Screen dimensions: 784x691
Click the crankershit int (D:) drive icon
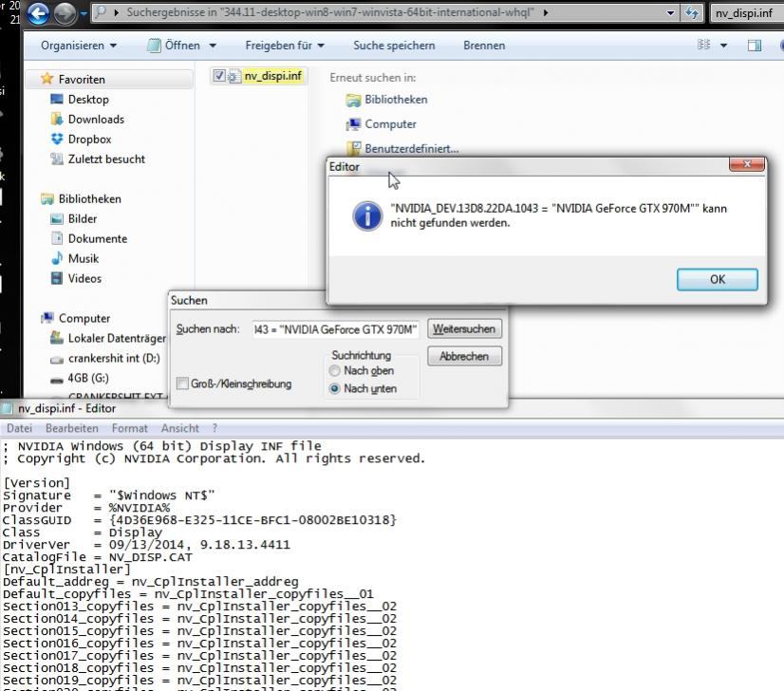pos(57,359)
